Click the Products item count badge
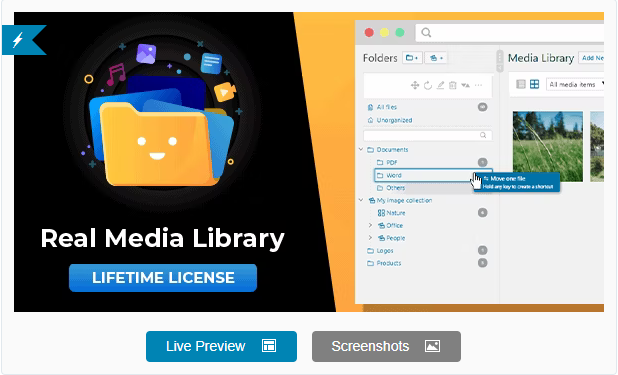The height and width of the screenshot is (375, 618). [x=482, y=263]
